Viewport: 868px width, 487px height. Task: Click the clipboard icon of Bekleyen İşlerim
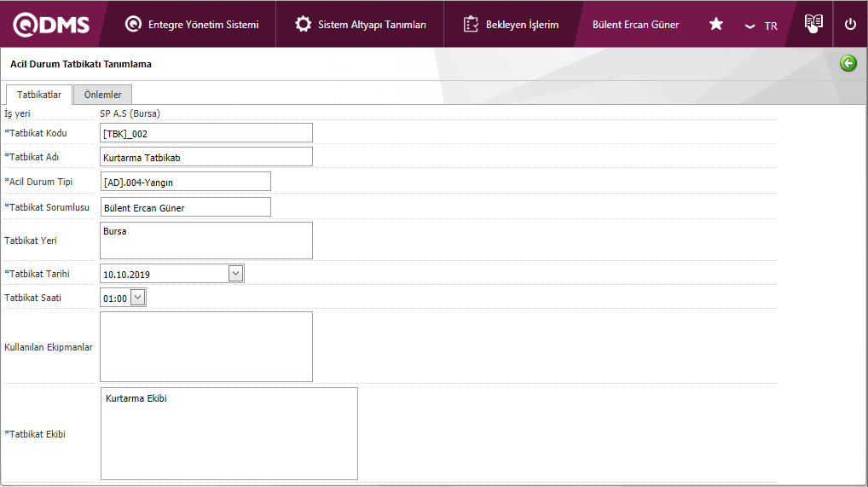pos(471,24)
